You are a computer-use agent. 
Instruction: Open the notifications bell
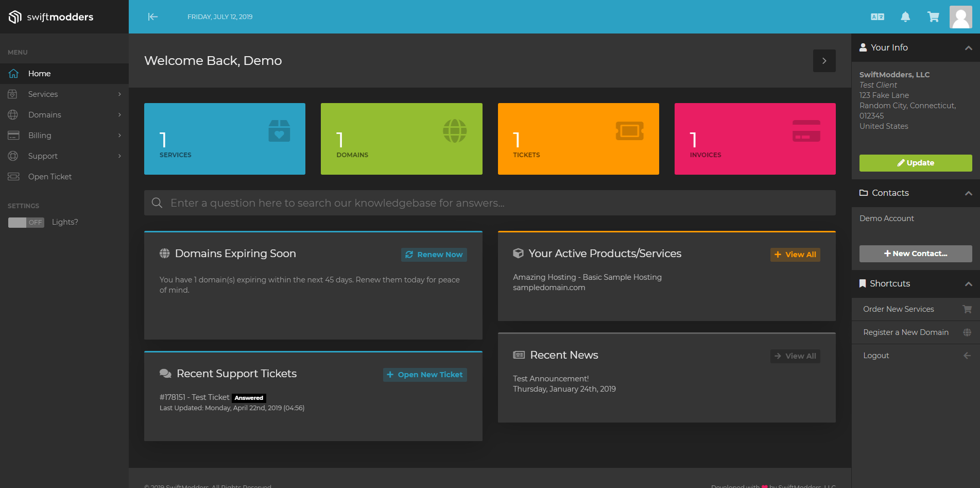pyautogui.click(x=905, y=17)
